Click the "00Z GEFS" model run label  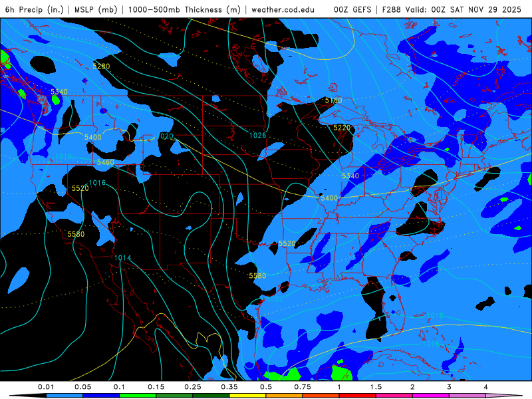point(352,9)
